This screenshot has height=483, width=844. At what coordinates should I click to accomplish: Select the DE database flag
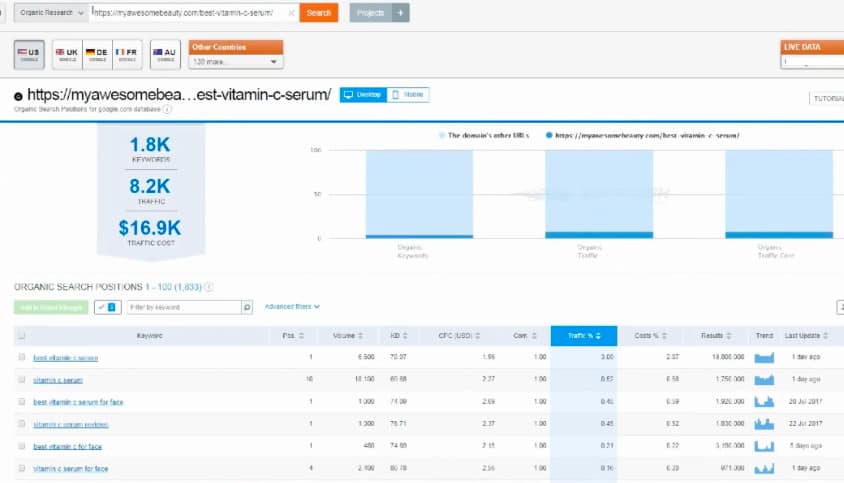[x=97, y=54]
